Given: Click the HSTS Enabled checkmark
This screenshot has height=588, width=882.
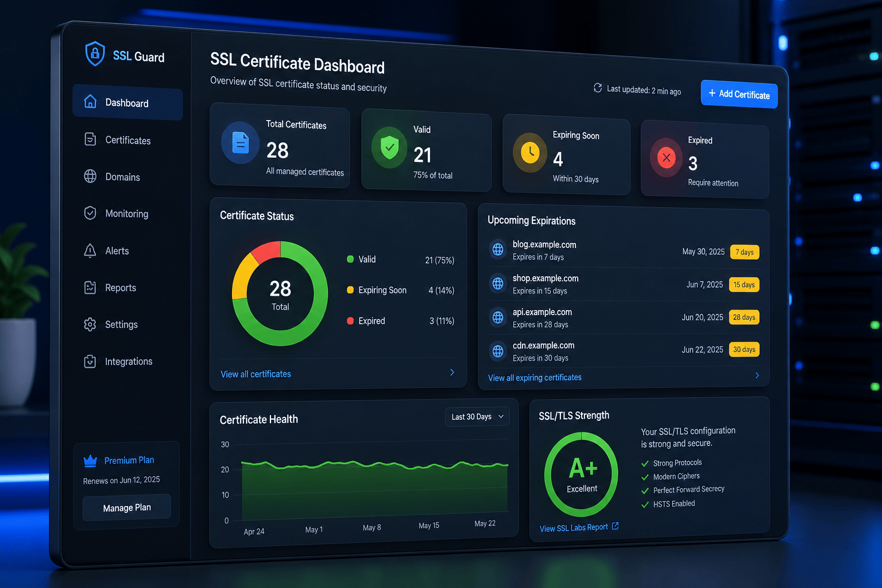Looking at the screenshot, I should (x=645, y=505).
